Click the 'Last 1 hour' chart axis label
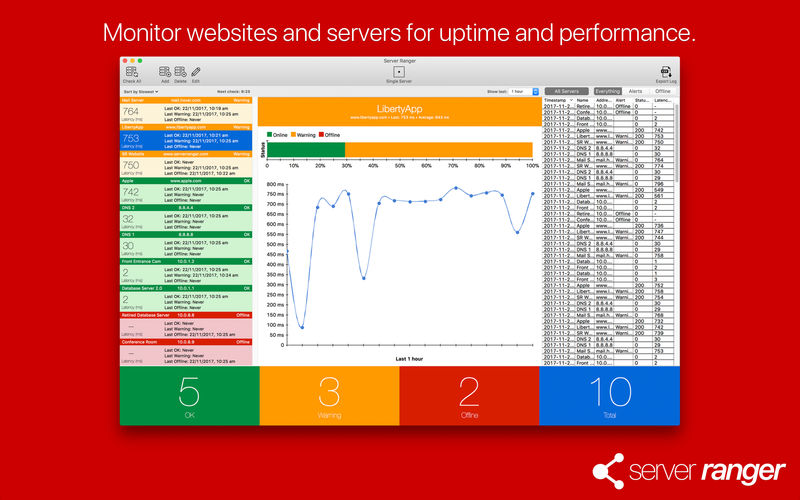This screenshot has width=800, height=500. pos(409,359)
